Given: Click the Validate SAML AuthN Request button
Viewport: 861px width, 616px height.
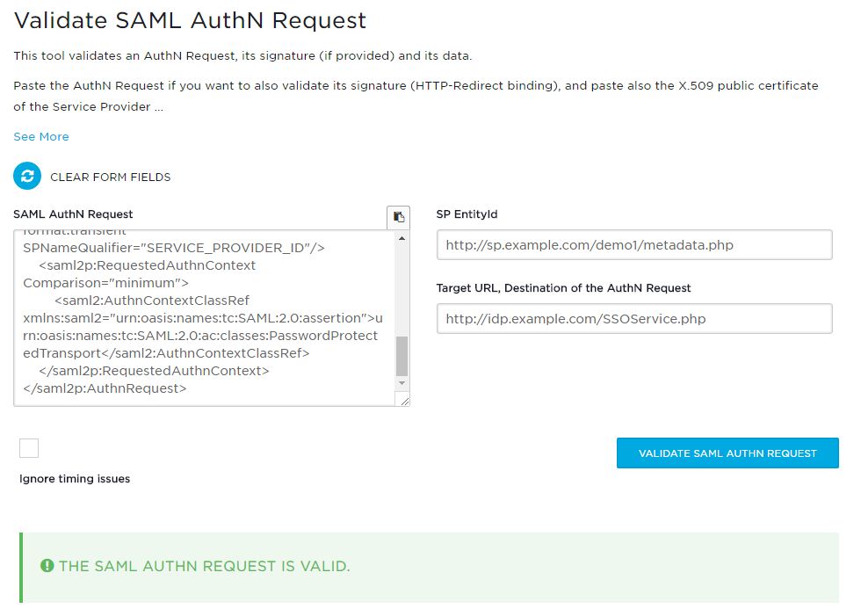Looking at the screenshot, I should (727, 453).
